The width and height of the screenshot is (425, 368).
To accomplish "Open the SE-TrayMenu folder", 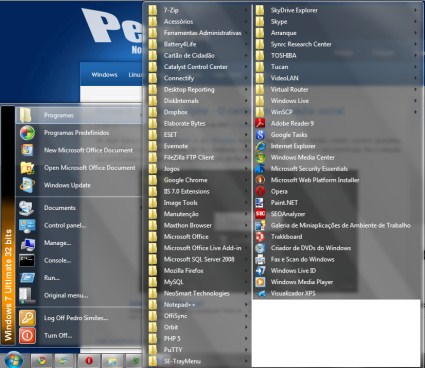I will [x=198, y=361].
